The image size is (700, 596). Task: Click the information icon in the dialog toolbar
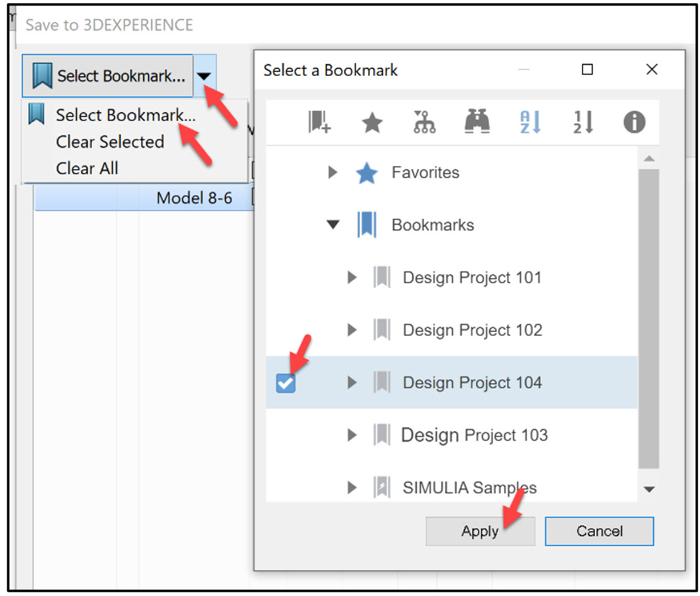point(635,123)
